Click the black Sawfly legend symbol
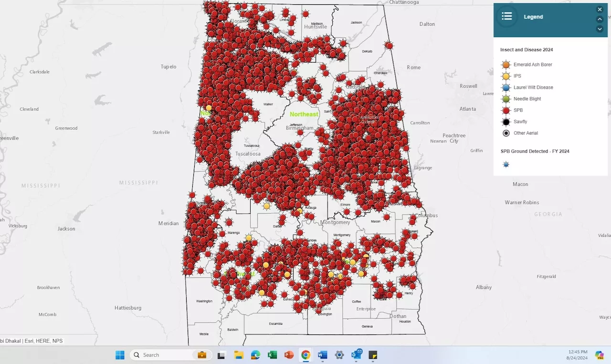 pos(506,122)
